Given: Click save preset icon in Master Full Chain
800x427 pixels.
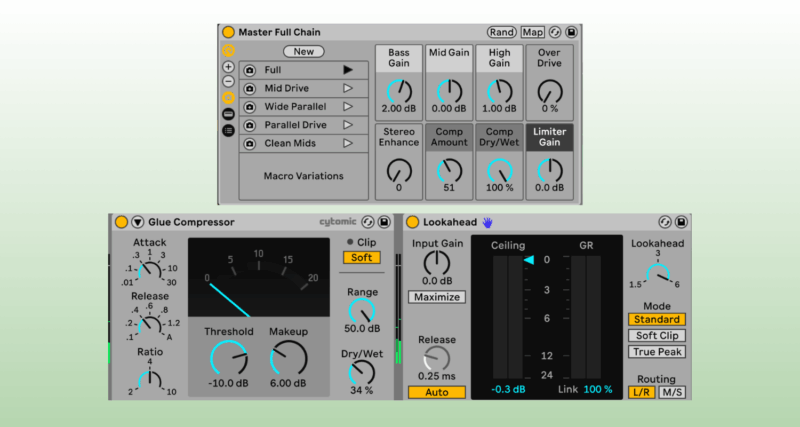Looking at the screenshot, I should (571, 32).
